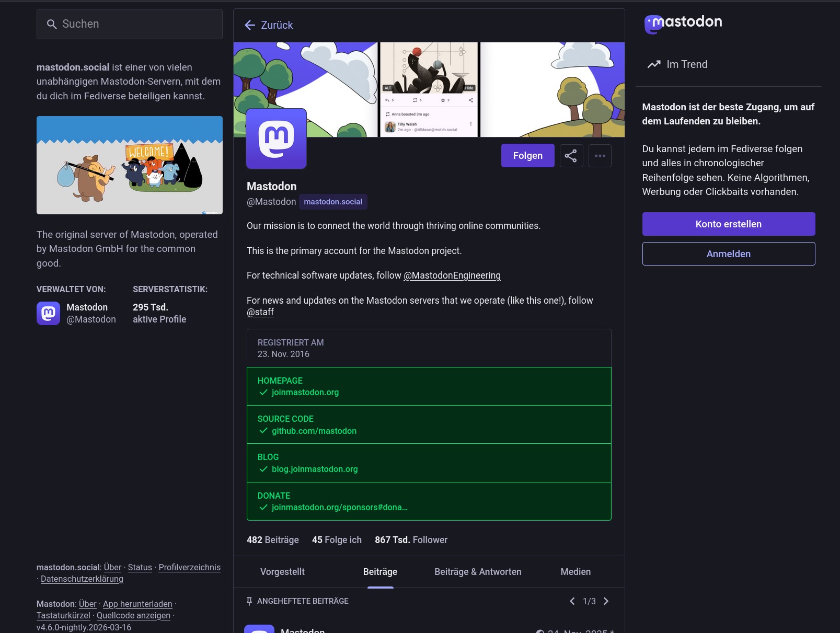Click the Konto erstellen button

(728, 224)
